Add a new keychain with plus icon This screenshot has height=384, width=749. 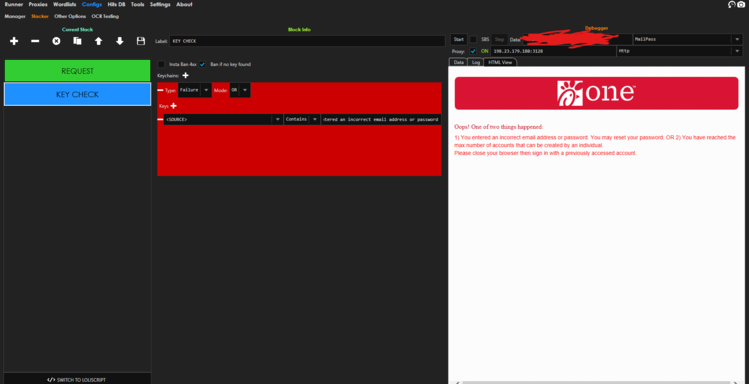[185, 75]
